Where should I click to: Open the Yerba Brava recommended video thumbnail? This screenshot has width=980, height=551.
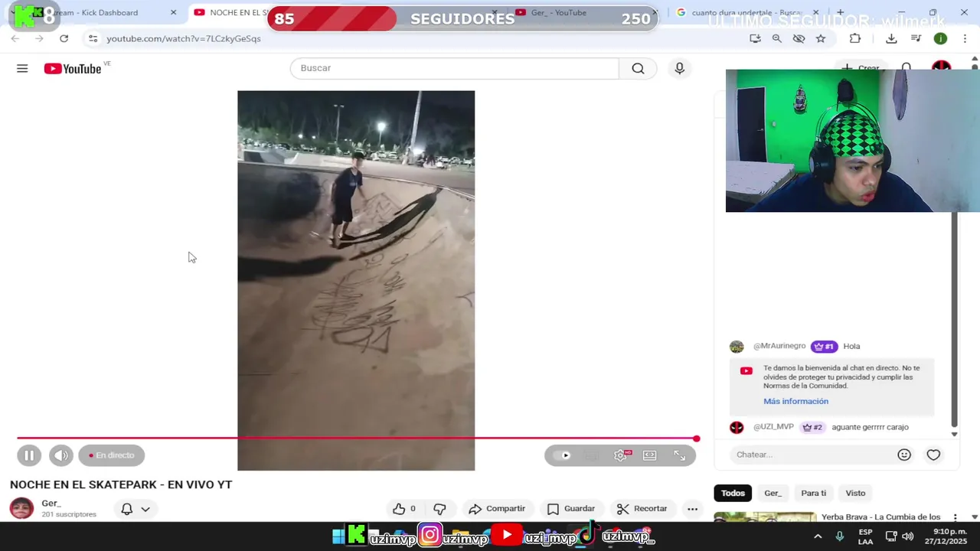(764, 517)
